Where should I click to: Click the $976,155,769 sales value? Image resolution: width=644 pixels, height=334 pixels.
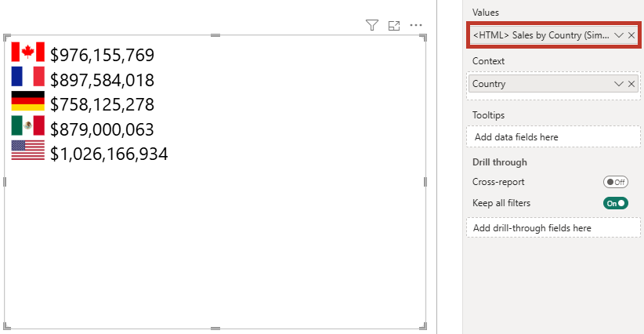[102, 55]
